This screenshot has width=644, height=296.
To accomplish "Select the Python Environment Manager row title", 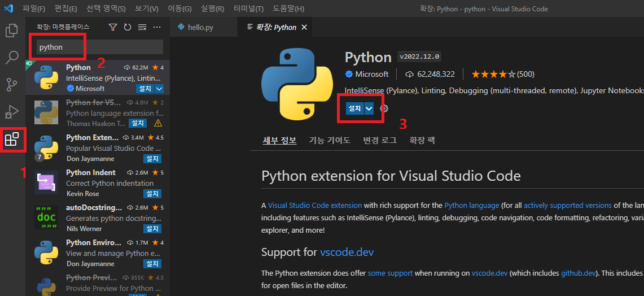I will (x=94, y=242).
